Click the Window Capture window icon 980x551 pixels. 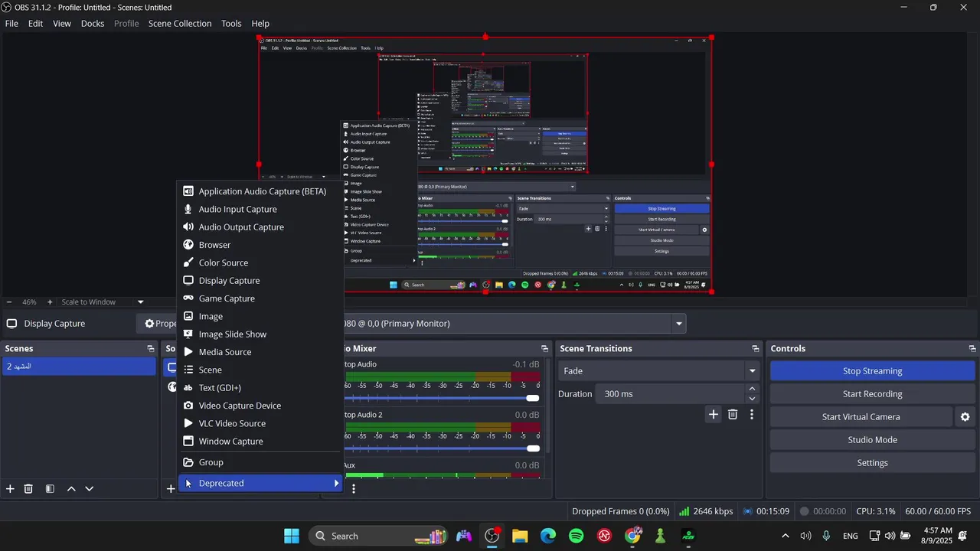click(x=188, y=442)
